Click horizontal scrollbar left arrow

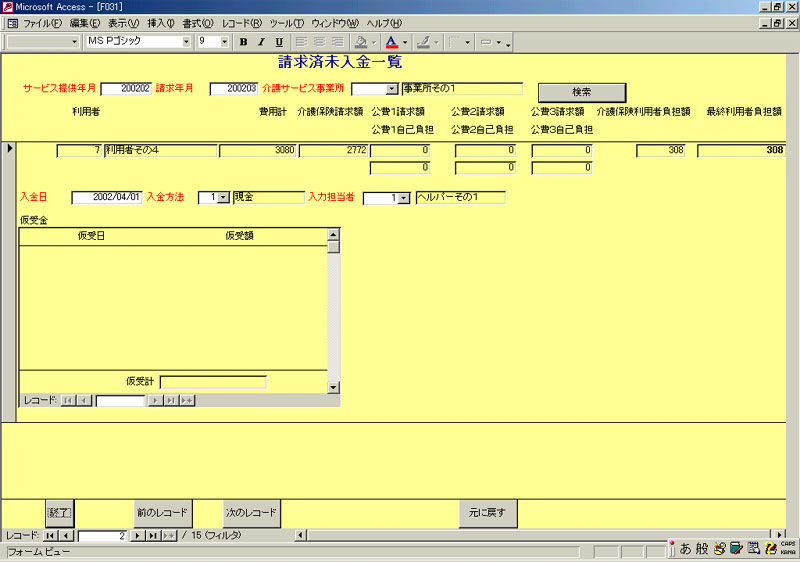tap(301, 535)
